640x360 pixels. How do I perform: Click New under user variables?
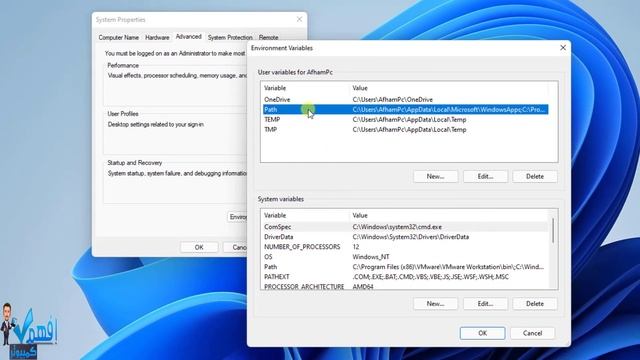click(436, 176)
